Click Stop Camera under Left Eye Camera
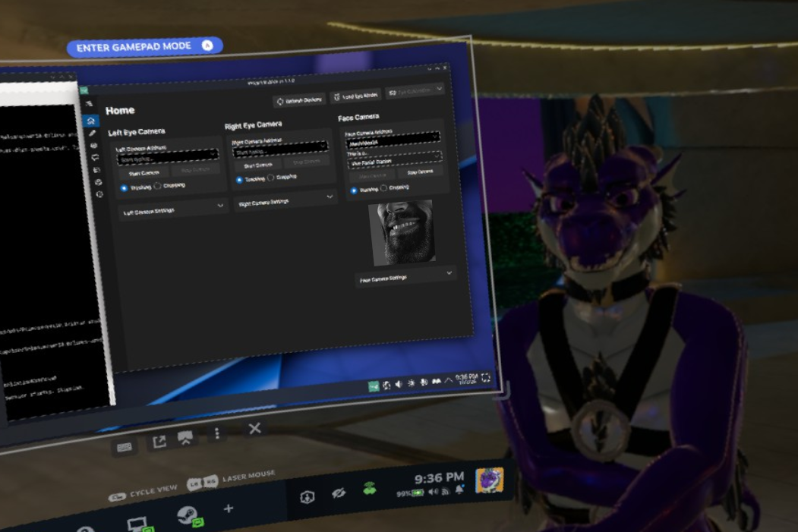798x532 pixels. pyautogui.click(x=195, y=169)
